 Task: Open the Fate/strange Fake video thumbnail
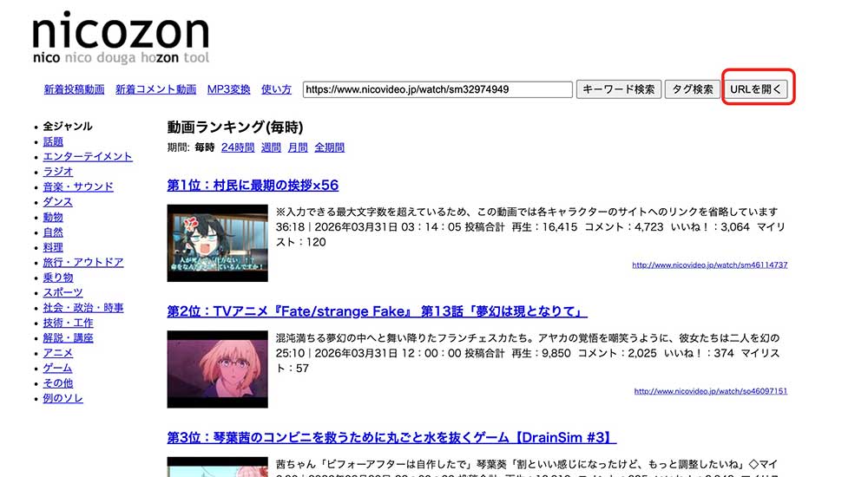(217, 369)
